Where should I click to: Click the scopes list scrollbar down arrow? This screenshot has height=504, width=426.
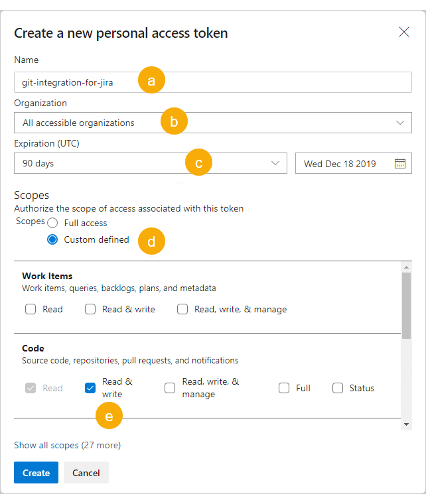406,424
